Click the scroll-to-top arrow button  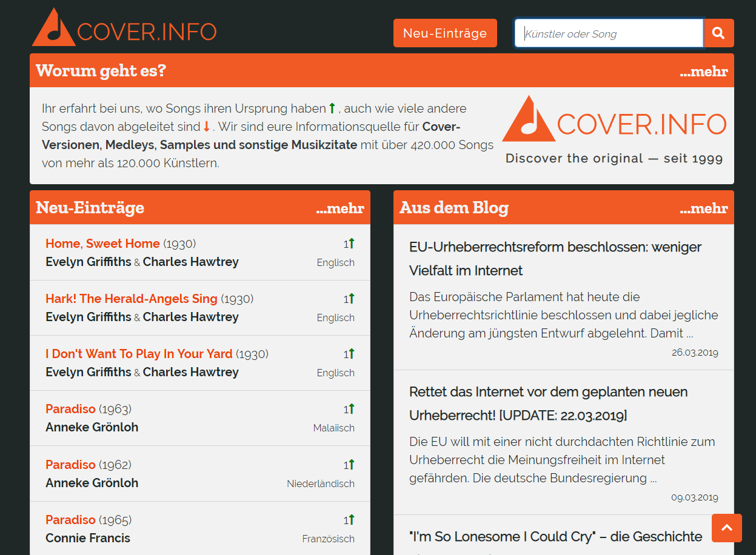coord(727,528)
